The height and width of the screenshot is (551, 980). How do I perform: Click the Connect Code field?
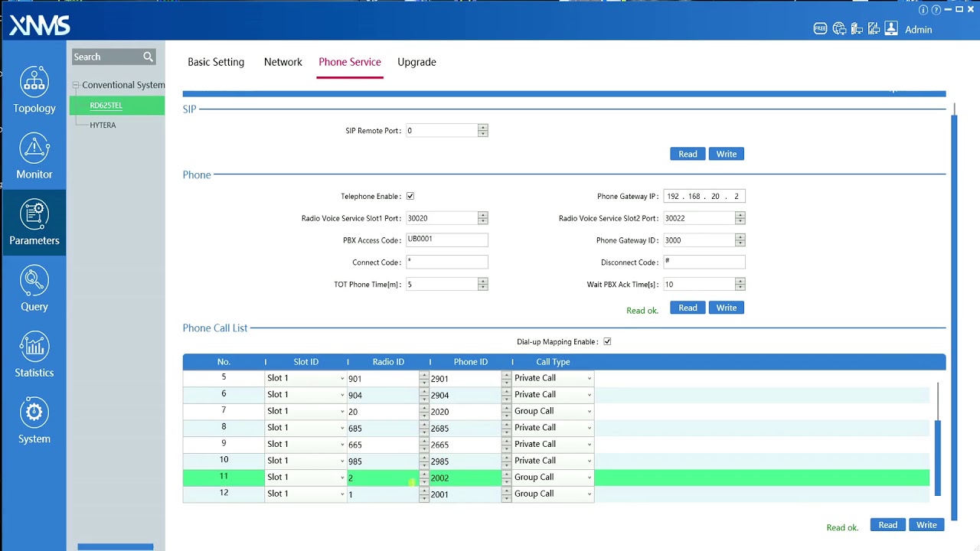446,262
